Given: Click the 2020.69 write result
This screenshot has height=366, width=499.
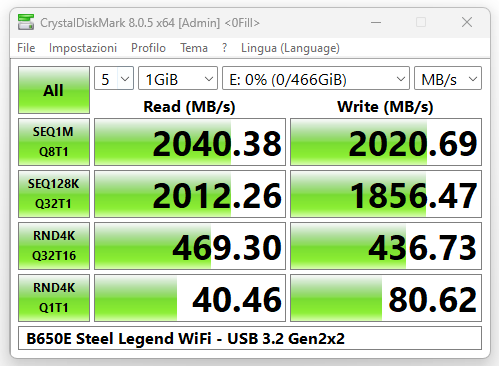Looking at the screenshot, I should [x=386, y=142].
